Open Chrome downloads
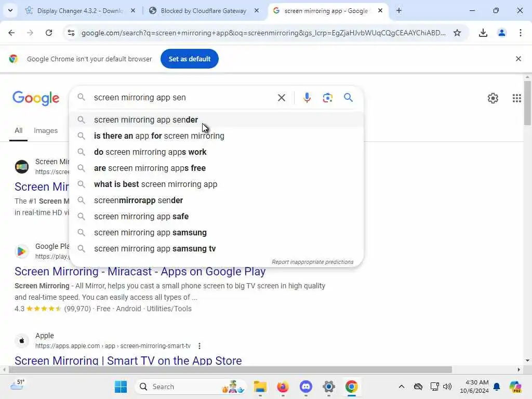Image resolution: width=532 pixels, height=399 pixels. (483, 33)
